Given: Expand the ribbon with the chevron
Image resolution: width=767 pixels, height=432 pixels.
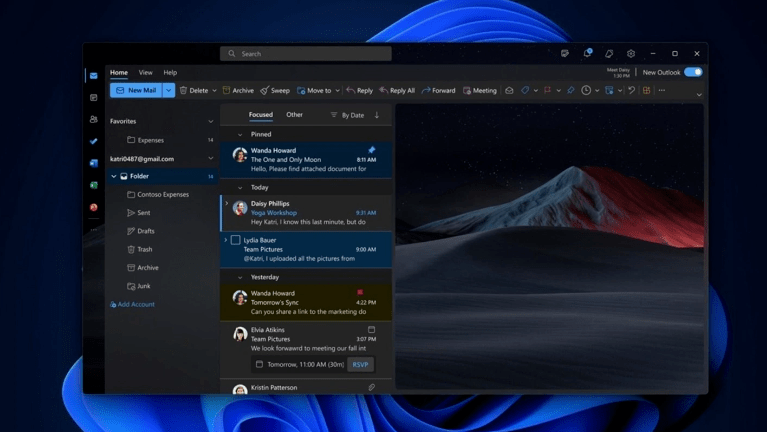Looking at the screenshot, I should (x=699, y=94).
